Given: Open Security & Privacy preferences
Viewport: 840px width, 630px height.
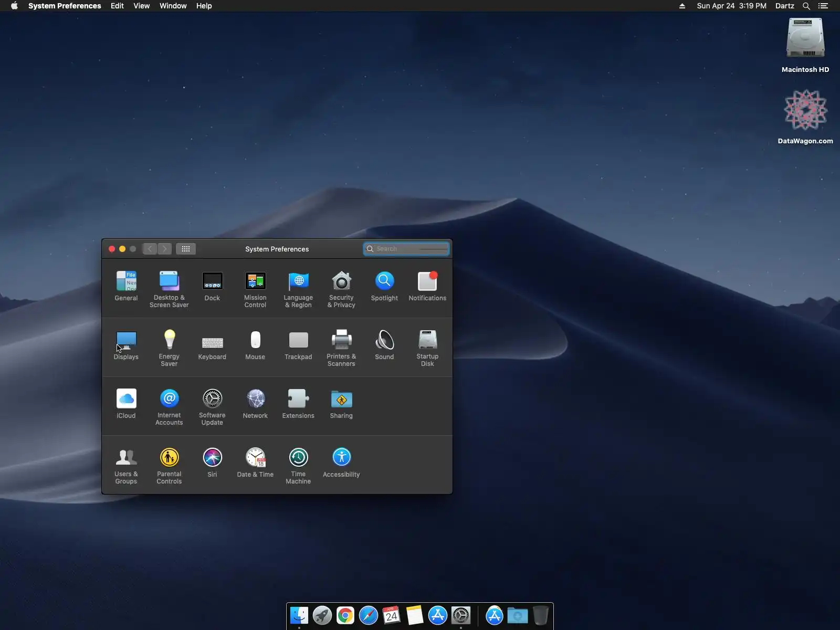Looking at the screenshot, I should (x=341, y=289).
